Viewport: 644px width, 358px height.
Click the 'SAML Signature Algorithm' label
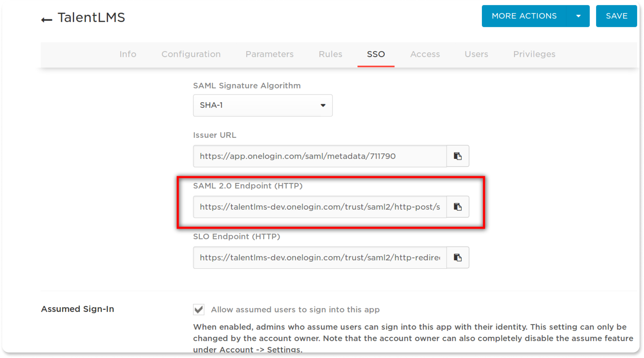coord(247,86)
